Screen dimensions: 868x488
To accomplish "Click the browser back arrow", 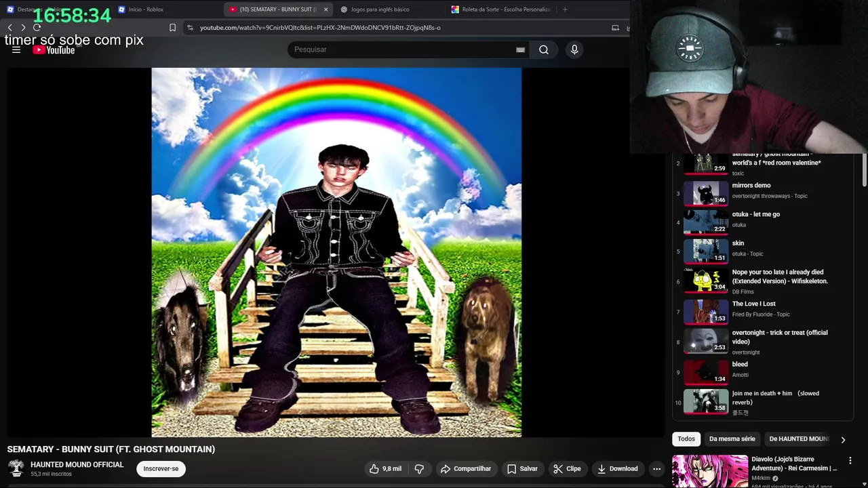I will click(x=9, y=28).
